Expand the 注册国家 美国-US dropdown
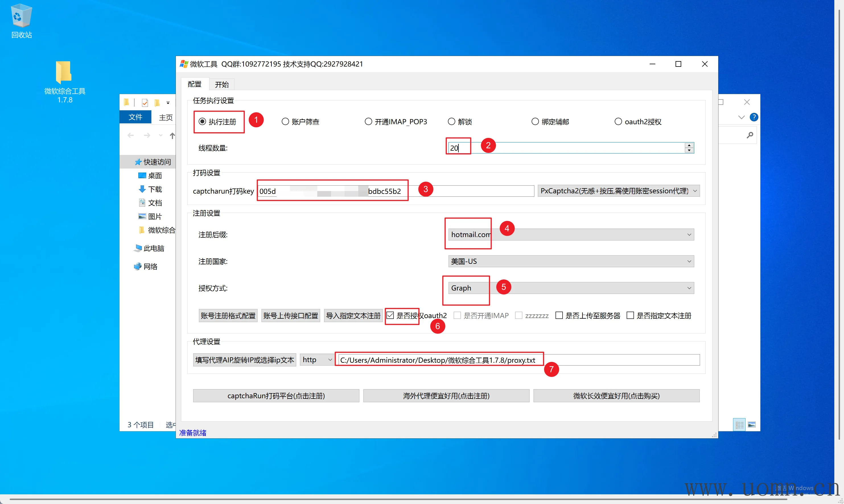Viewport: 844px width, 504px height. click(x=571, y=262)
